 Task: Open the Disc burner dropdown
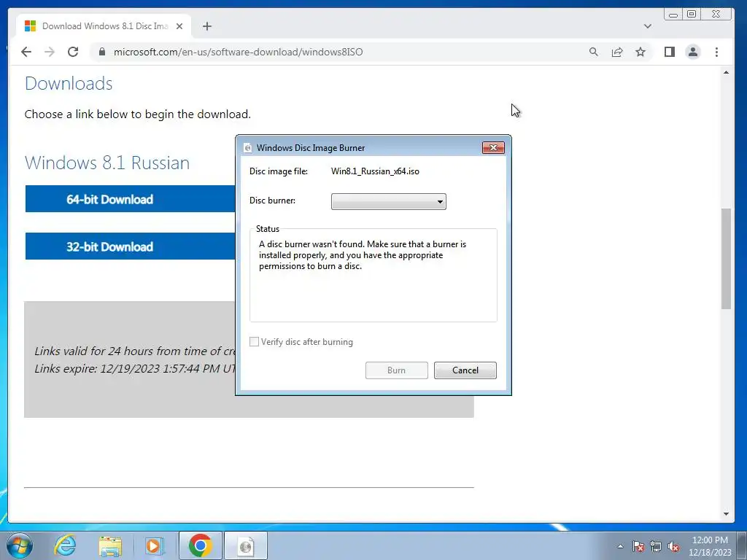388,201
